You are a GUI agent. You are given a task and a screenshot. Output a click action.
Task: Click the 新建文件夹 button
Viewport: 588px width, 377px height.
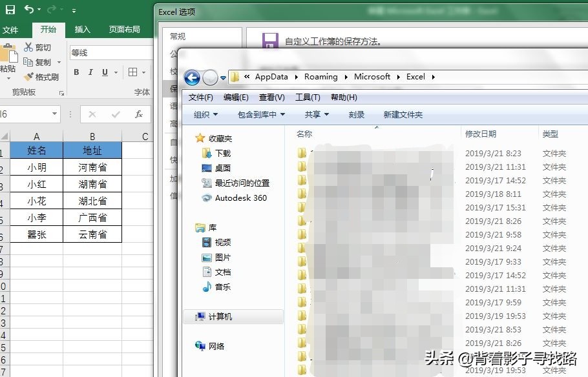click(403, 115)
